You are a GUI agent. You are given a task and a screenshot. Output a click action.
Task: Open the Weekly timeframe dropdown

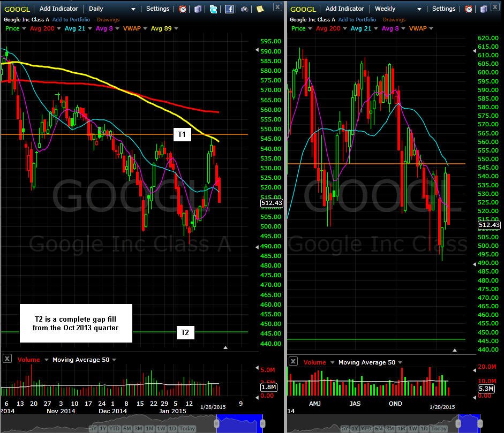(419, 9)
